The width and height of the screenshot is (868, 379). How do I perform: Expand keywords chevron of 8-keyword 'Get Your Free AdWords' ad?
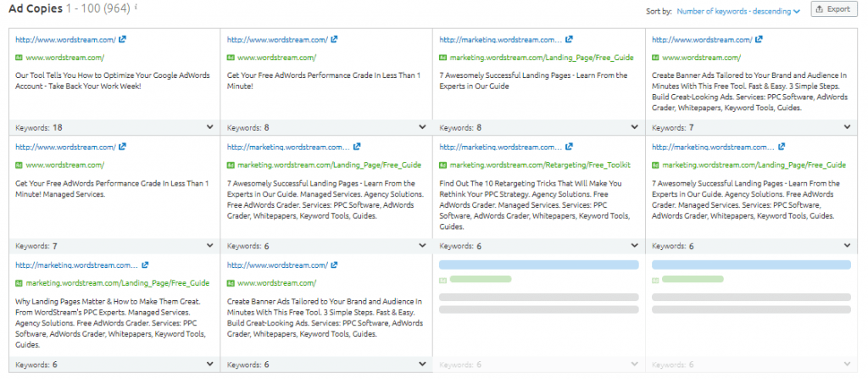click(x=422, y=127)
